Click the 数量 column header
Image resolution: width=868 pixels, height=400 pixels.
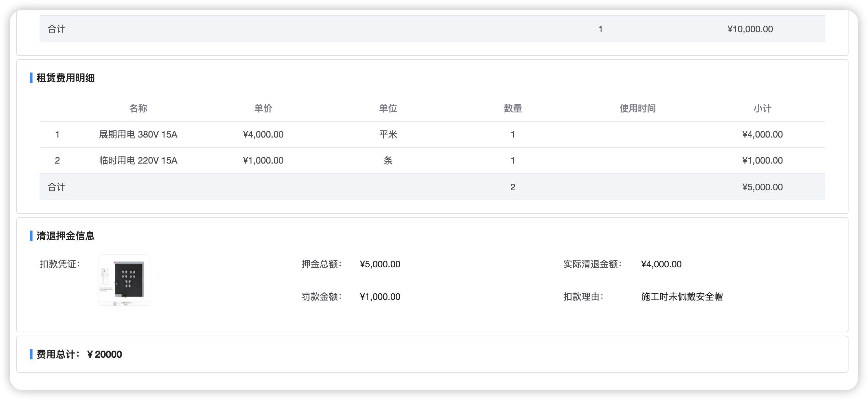pos(513,108)
